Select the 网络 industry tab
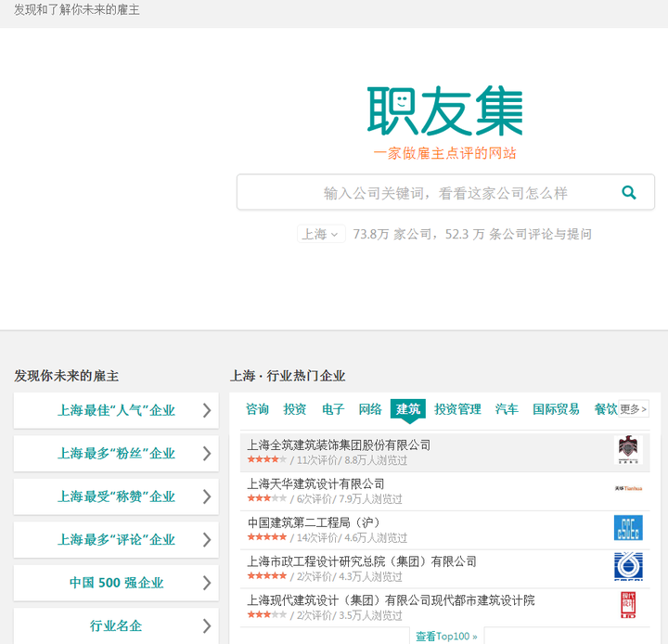 pyautogui.click(x=370, y=409)
